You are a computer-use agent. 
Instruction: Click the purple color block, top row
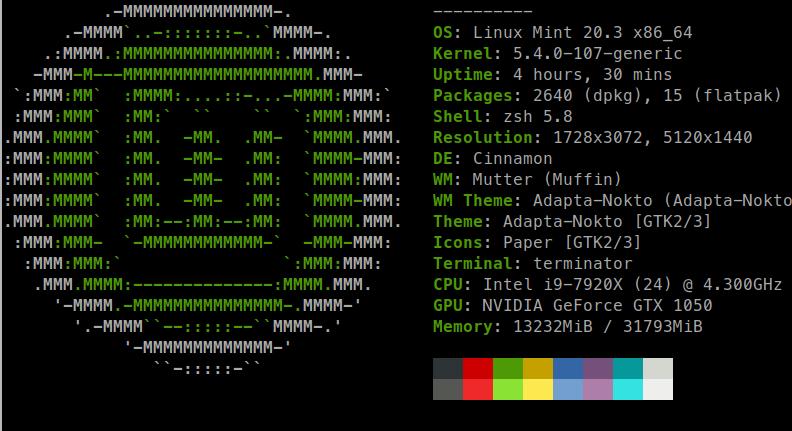(598, 368)
